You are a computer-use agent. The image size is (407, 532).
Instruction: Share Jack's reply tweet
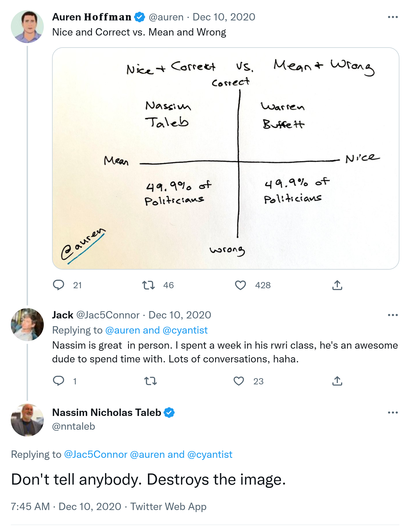[x=337, y=381]
